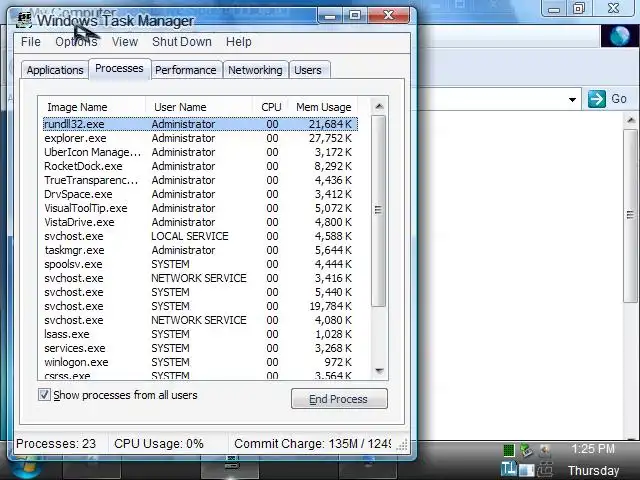This screenshot has height=480, width=640.
Task: Close the background browser window
Action: pyautogui.click(x=613, y=8)
